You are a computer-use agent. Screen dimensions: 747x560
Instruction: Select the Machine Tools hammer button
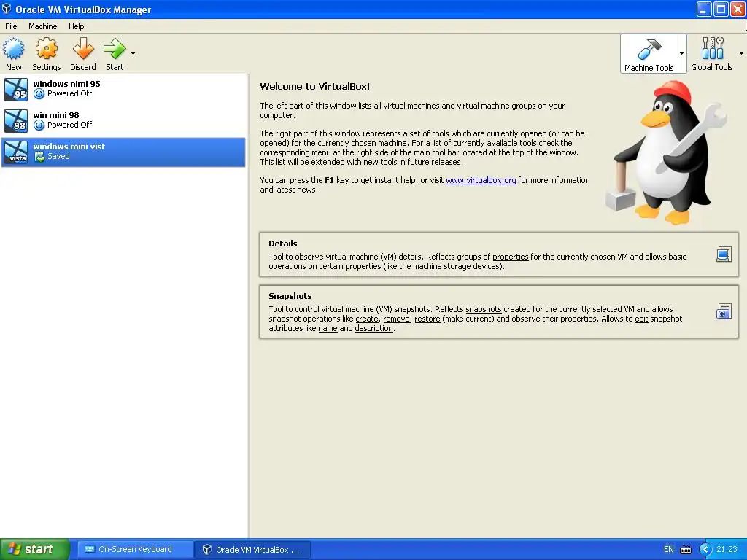pos(649,53)
